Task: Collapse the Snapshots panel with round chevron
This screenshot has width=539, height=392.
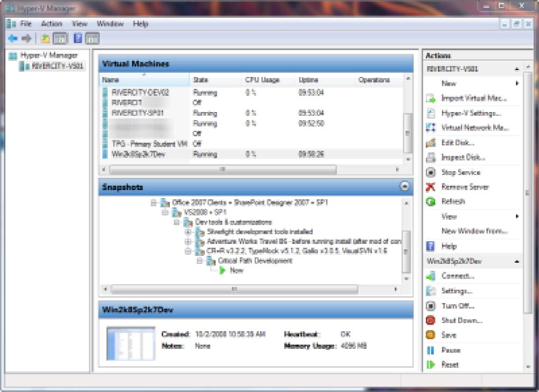Action: (x=405, y=186)
